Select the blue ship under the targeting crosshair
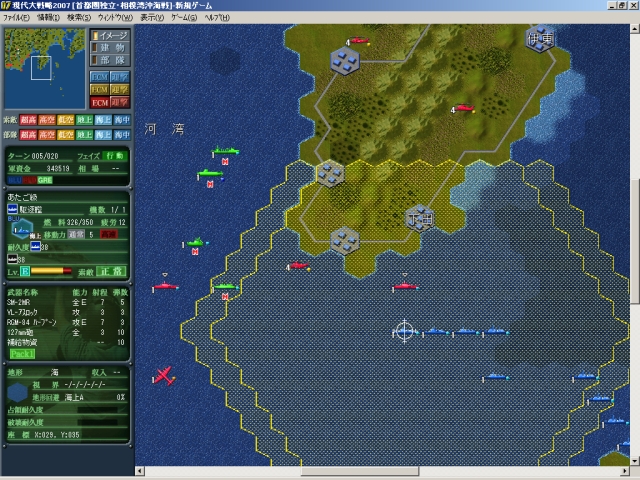This screenshot has width=640, height=480. coord(404,332)
